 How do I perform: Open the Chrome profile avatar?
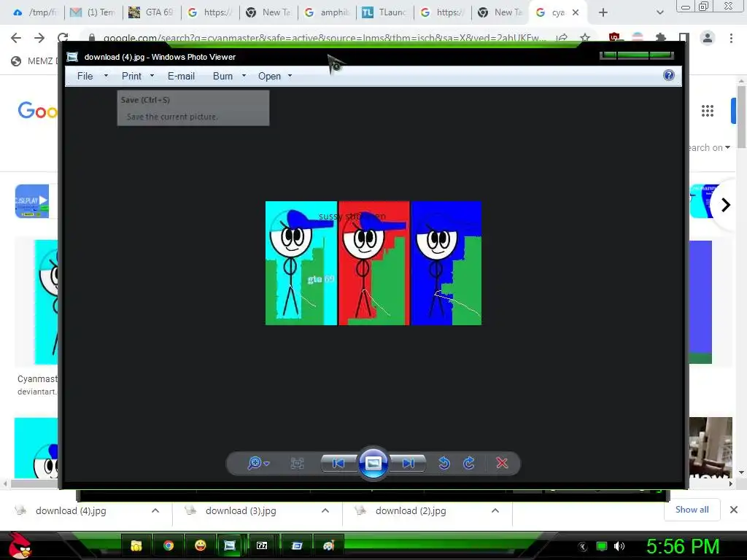(708, 38)
